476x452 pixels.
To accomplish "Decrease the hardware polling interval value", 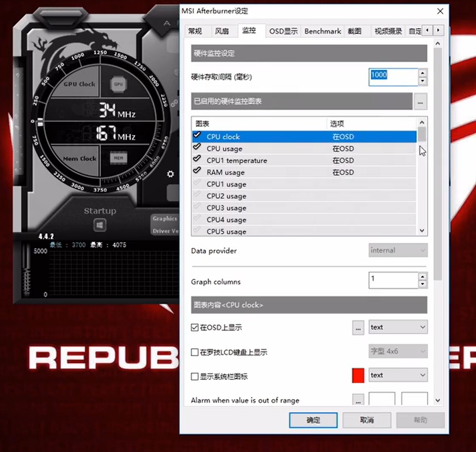I will click(422, 81).
